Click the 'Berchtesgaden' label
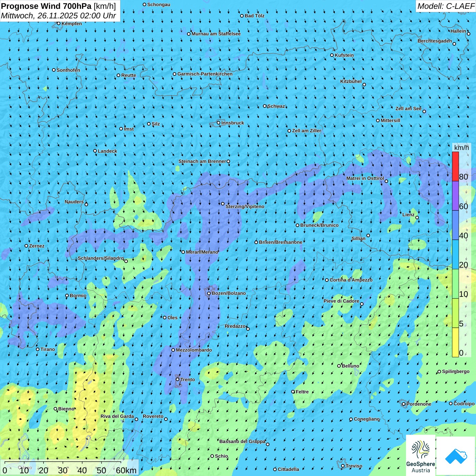 coord(435,41)
